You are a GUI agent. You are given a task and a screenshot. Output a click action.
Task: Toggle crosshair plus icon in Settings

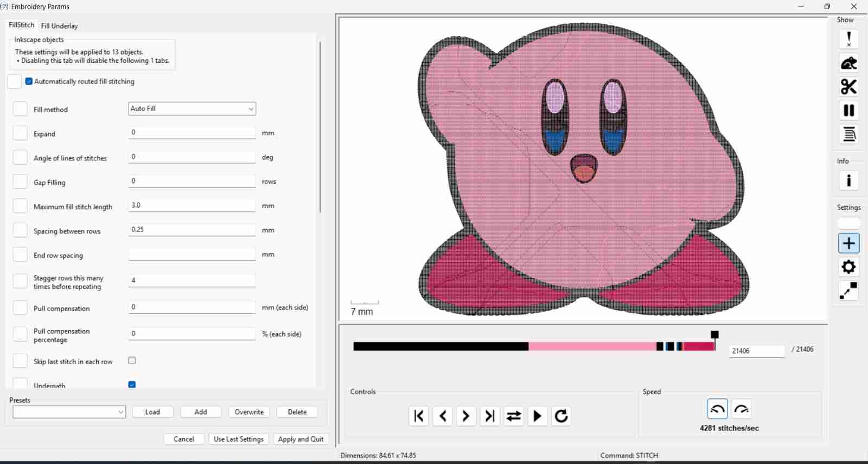[x=849, y=243]
